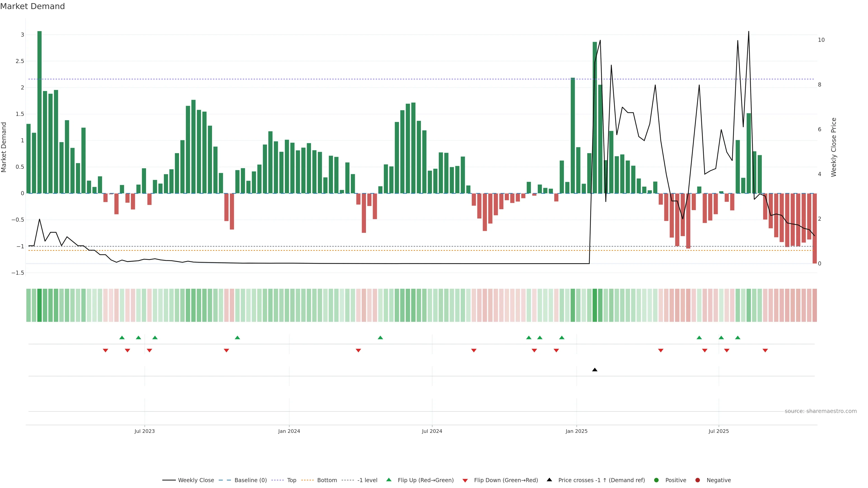This screenshot has height=488, width=868.
Task: Click the Weekly Close black line legend icon
Action: point(169,480)
